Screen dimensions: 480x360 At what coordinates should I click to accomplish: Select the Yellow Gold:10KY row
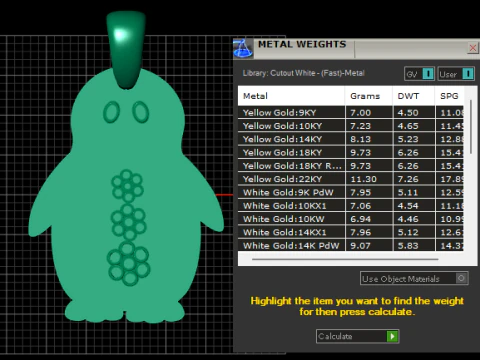[x=351, y=126]
